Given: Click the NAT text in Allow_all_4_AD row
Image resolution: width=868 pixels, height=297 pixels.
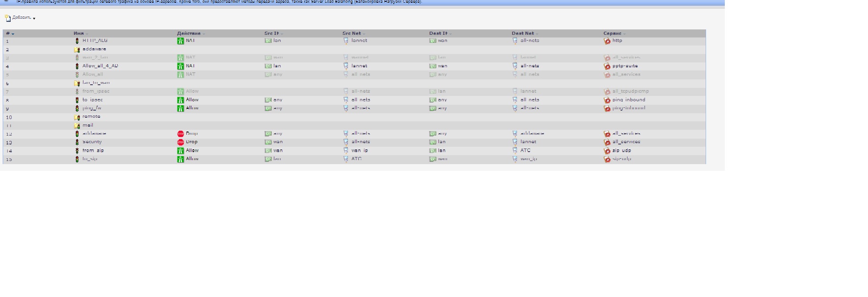Looking at the screenshot, I should [x=190, y=66].
